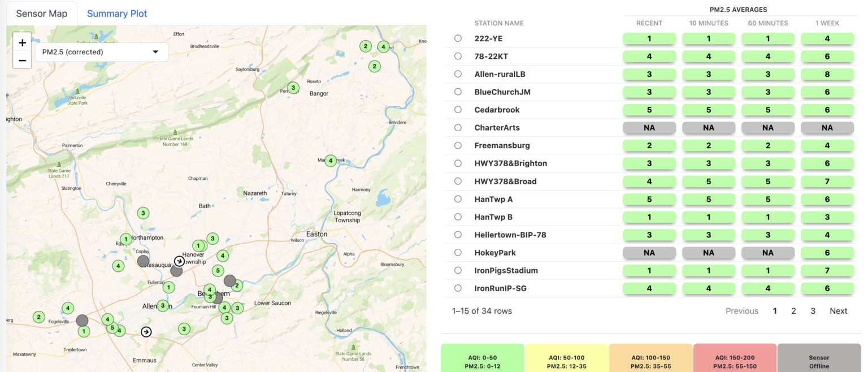Click the Previous page button
The height and width of the screenshot is (372, 868).
tap(742, 311)
